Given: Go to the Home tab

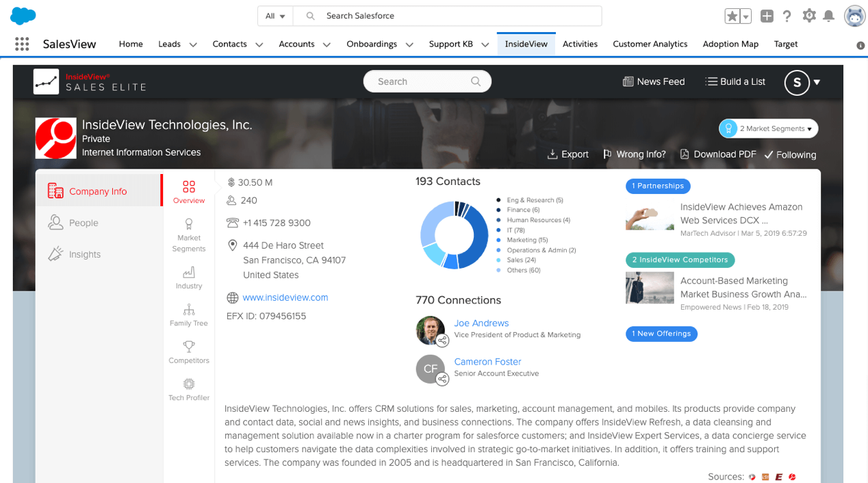Looking at the screenshot, I should (x=131, y=44).
